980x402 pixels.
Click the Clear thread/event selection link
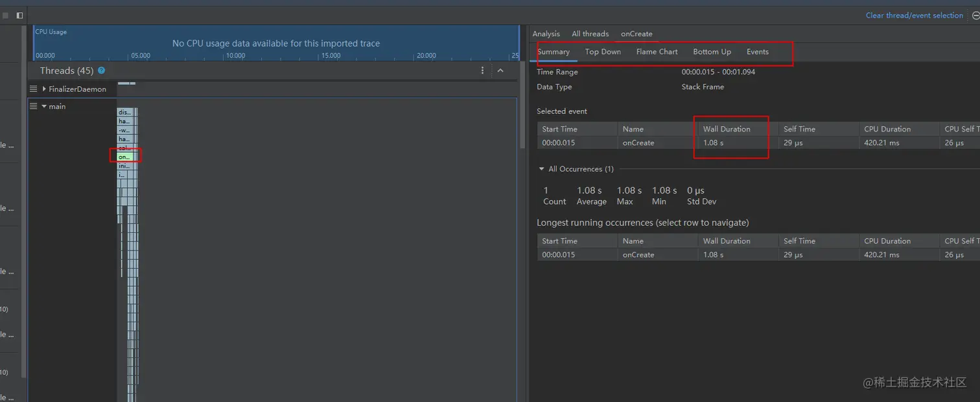coord(915,16)
